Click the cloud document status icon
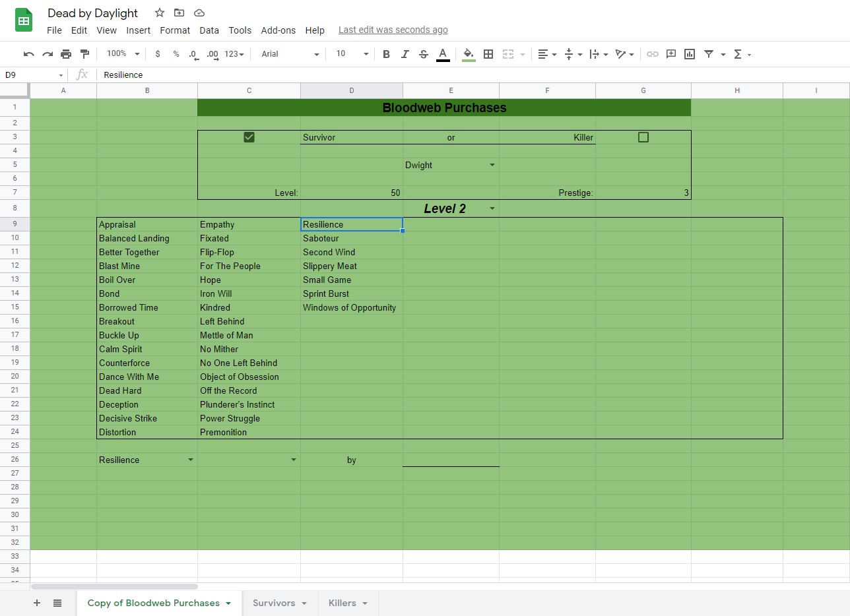Image resolution: width=850 pixels, height=616 pixels. tap(199, 13)
